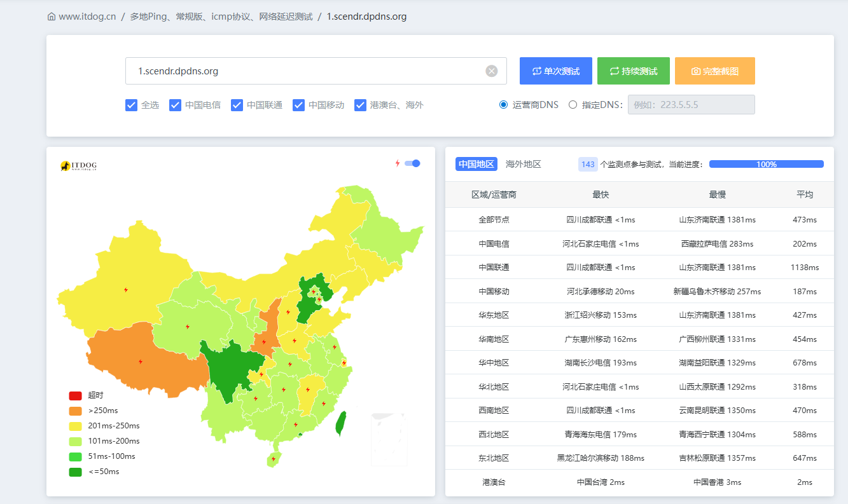This screenshot has height=504, width=848.
Task: Click the 西北地区 row label
Action: [x=494, y=434]
